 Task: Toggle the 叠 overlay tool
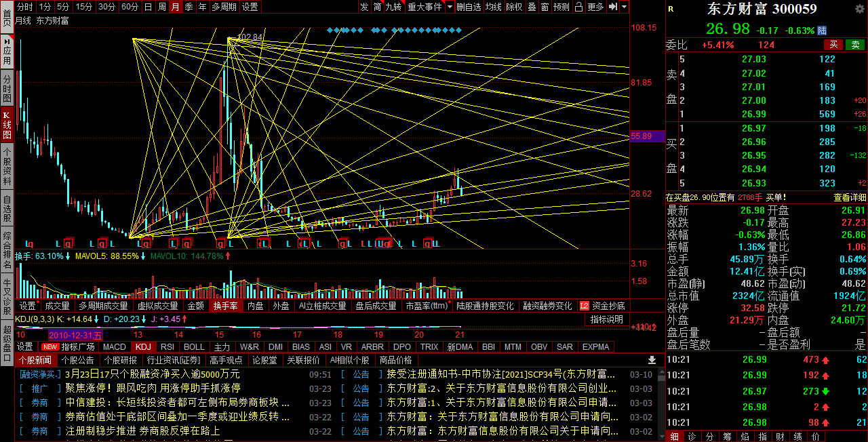click(x=532, y=7)
